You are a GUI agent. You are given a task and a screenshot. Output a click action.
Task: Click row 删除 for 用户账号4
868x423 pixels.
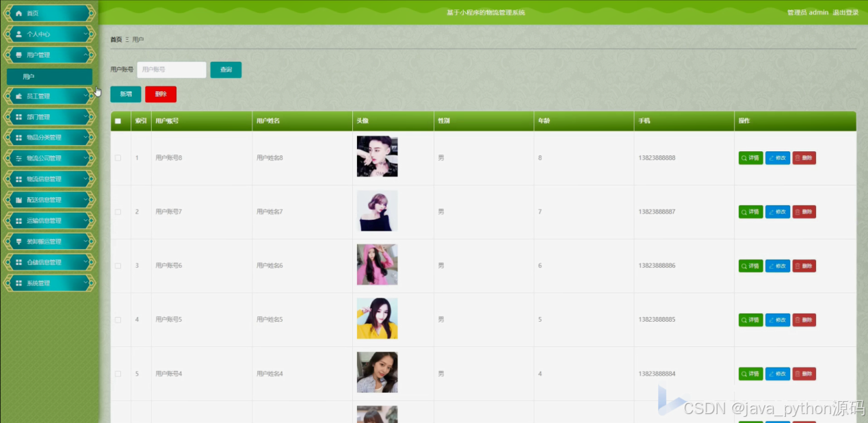pos(804,374)
